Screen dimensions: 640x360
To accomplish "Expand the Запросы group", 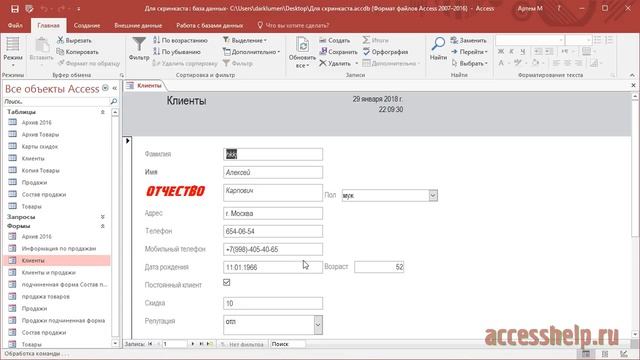I will pyautogui.click(x=102, y=217).
